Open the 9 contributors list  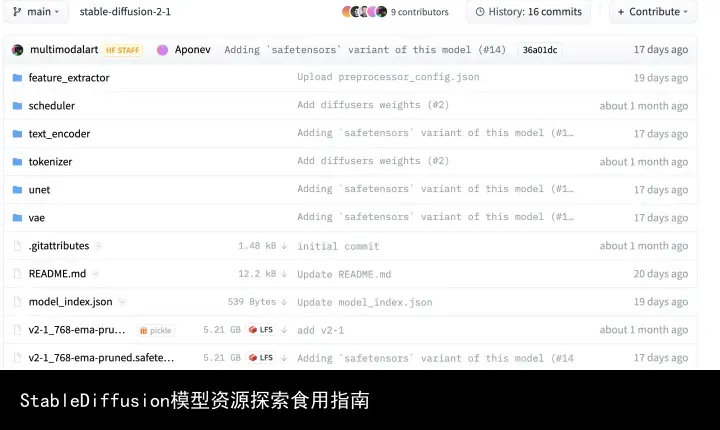pyautogui.click(x=419, y=12)
